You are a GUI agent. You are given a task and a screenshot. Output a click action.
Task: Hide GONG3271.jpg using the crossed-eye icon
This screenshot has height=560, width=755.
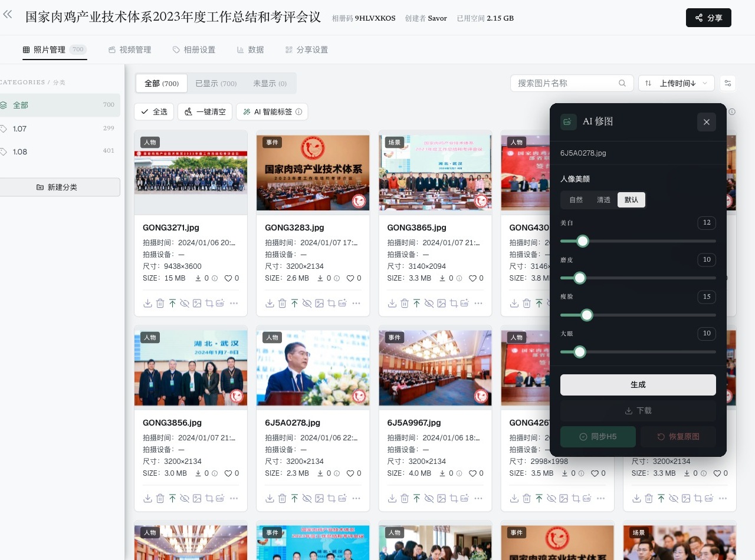(x=185, y=303)
